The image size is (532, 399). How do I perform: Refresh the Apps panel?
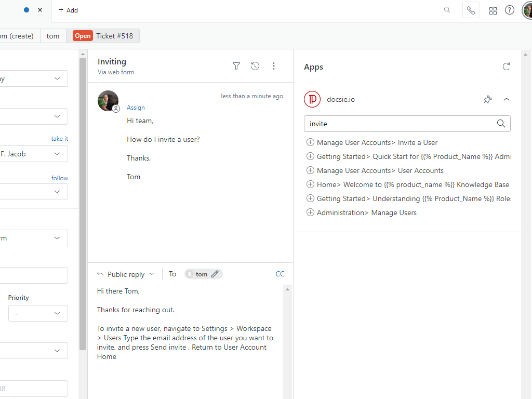506,66
